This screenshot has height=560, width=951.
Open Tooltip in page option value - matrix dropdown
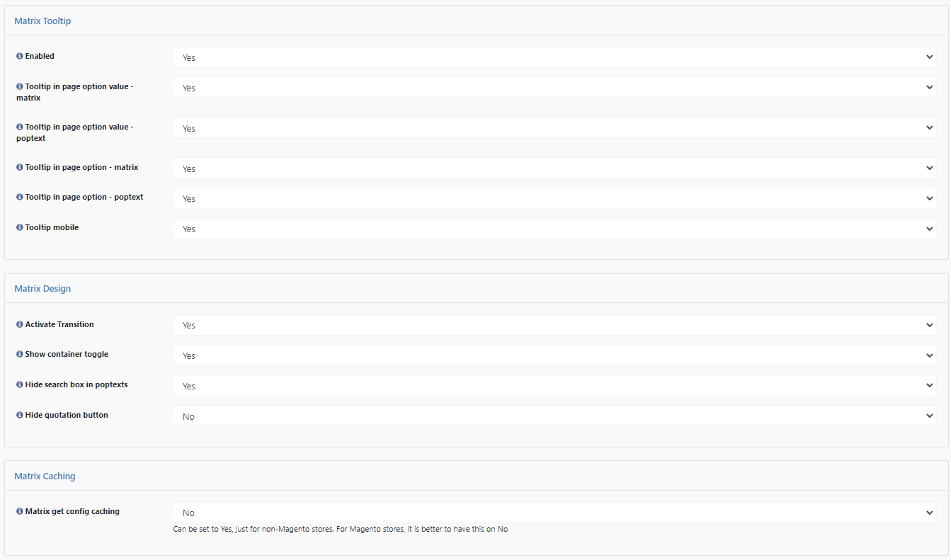point(554,88)
